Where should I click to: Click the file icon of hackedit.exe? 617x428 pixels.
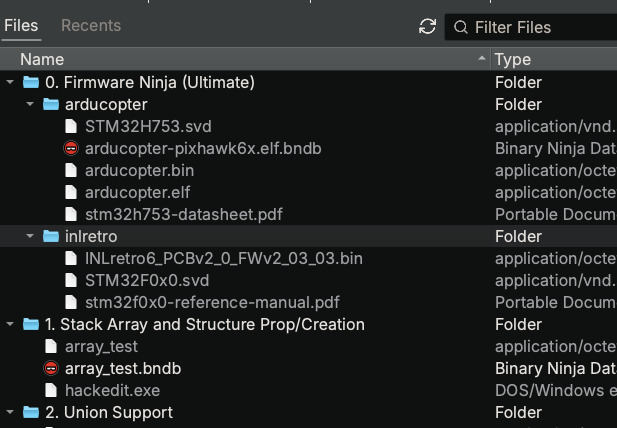51,390
